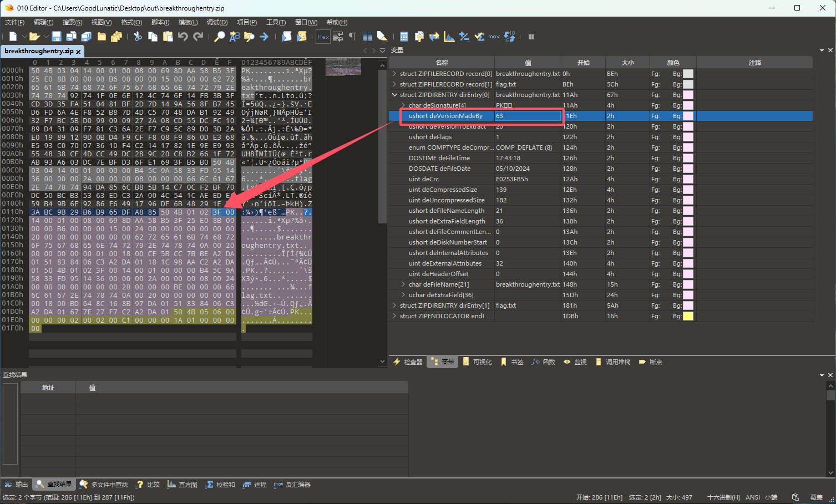Toggle Hex edit mode button

pos(323,37)
